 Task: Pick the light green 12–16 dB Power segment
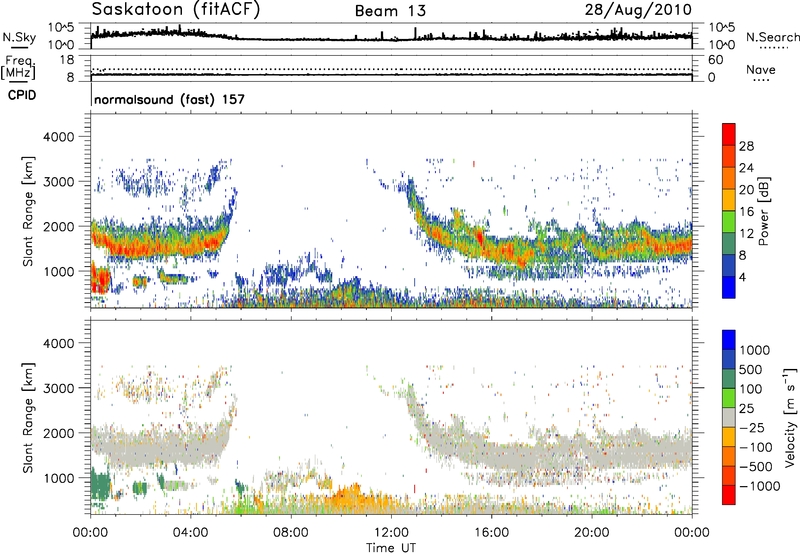click(729, 222)
